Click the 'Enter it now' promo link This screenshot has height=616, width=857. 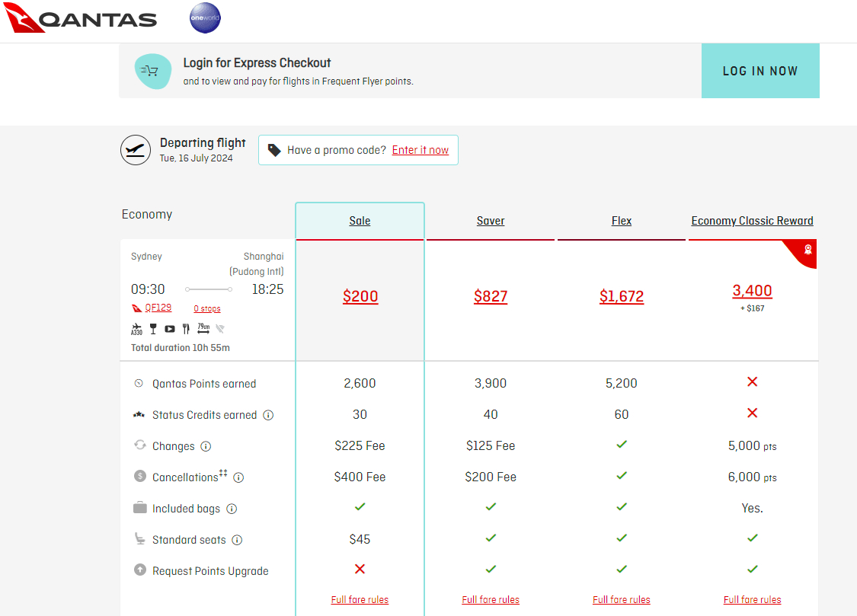(x=421, y=150)
